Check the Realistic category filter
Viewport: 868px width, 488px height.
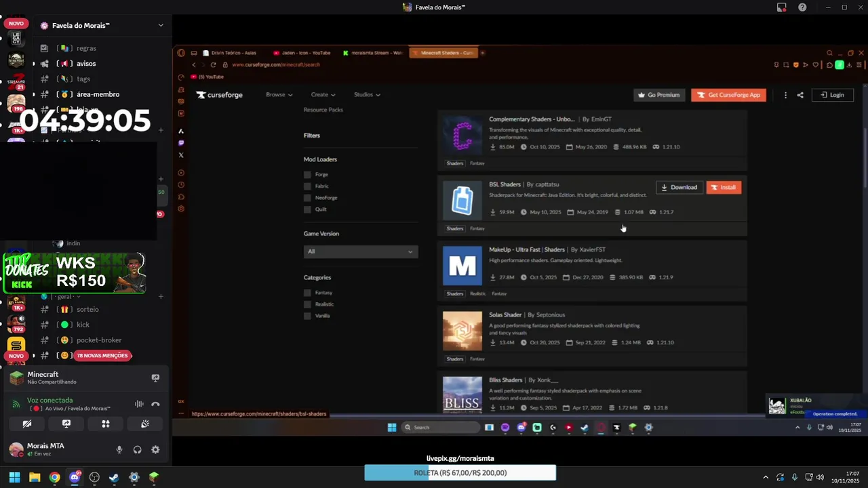(x=308, y=304)
